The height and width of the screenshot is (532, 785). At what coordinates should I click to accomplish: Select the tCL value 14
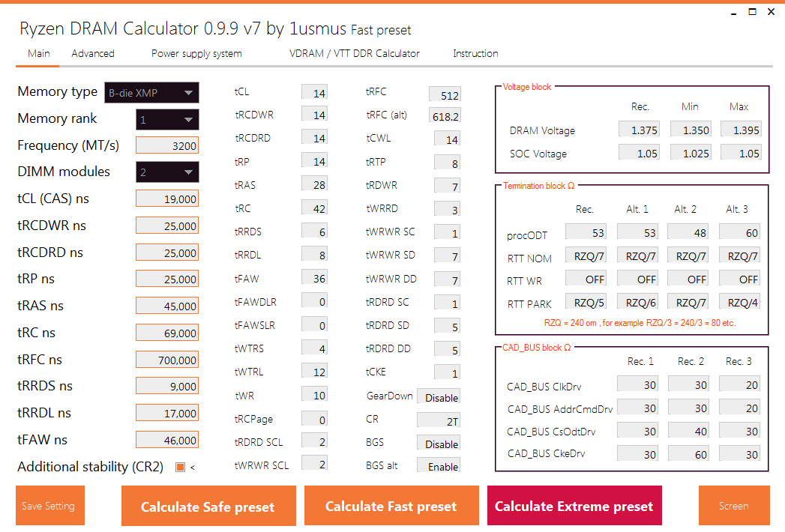pyautogui.click(x=314, y=92)
